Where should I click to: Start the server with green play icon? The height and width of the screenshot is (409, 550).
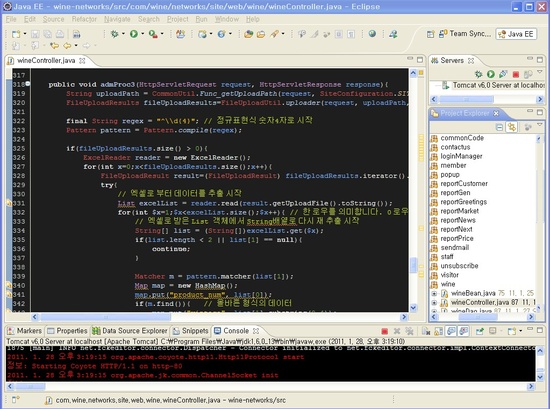tap(490, 74)
